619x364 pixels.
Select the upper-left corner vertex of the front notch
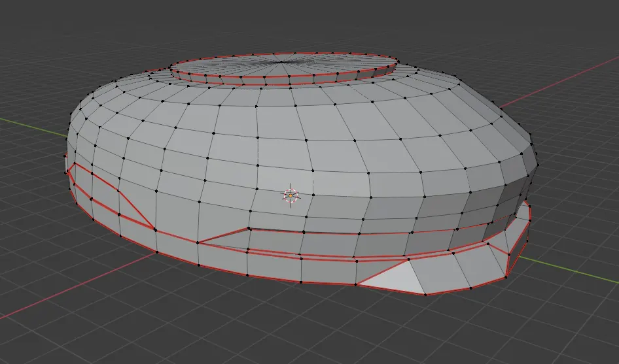point(249,228)
